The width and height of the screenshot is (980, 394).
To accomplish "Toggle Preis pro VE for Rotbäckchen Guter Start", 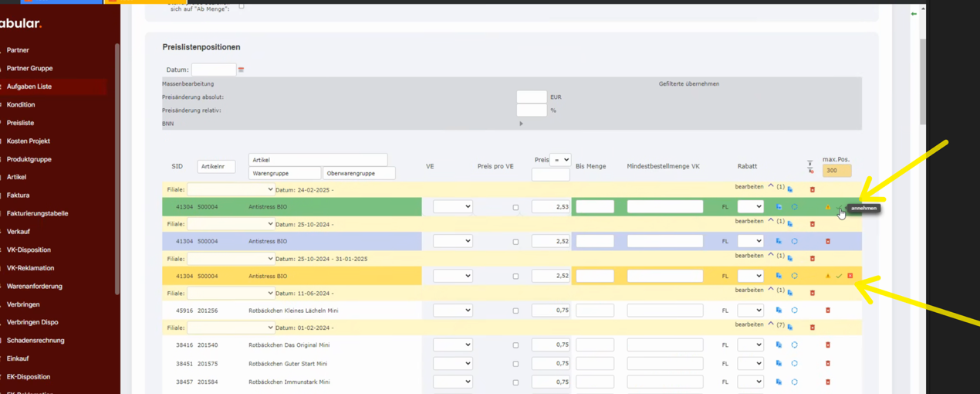I will [515, 364].
